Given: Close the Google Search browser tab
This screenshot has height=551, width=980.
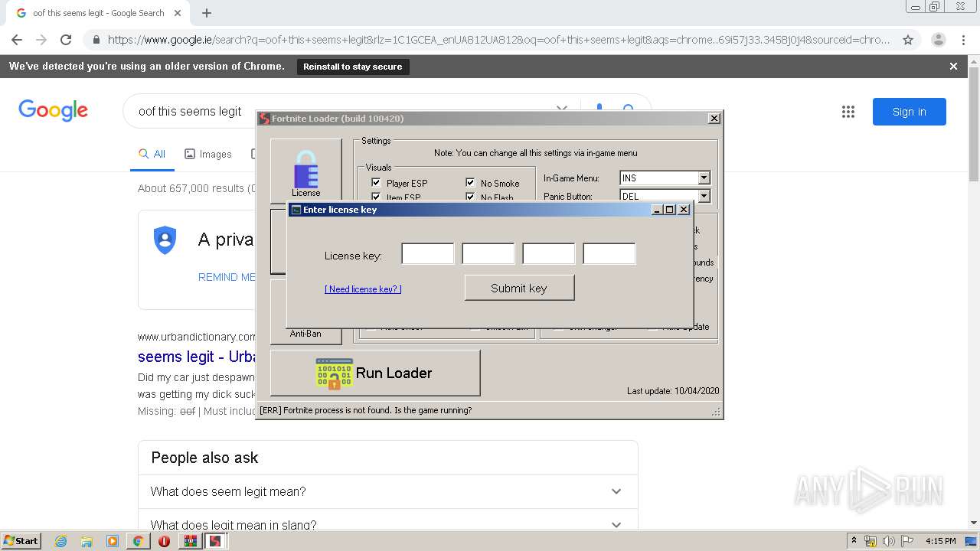Looking at the screenshot, I should click(178, 13).
